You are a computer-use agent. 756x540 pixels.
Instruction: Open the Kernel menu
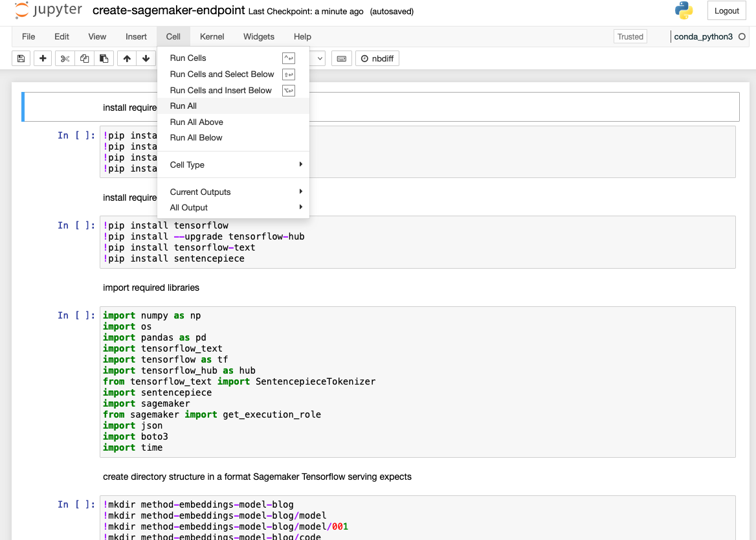pos(212,37)
